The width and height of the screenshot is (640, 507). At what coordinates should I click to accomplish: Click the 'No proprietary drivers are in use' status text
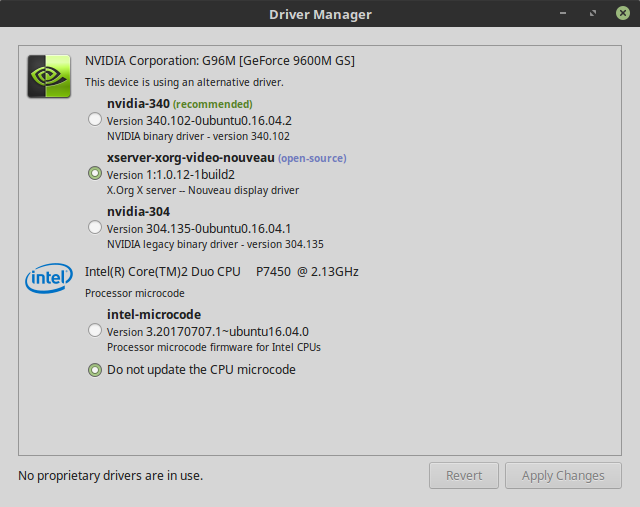(x=110, y=476)
